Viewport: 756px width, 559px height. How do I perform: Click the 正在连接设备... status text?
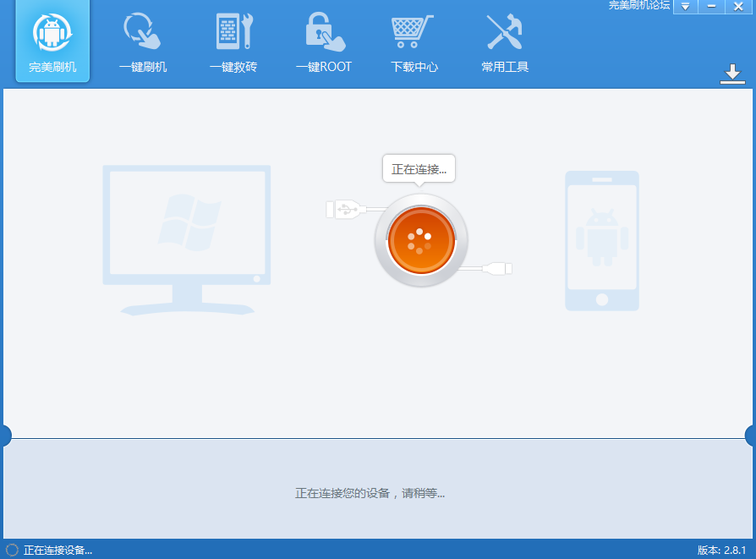58,550
